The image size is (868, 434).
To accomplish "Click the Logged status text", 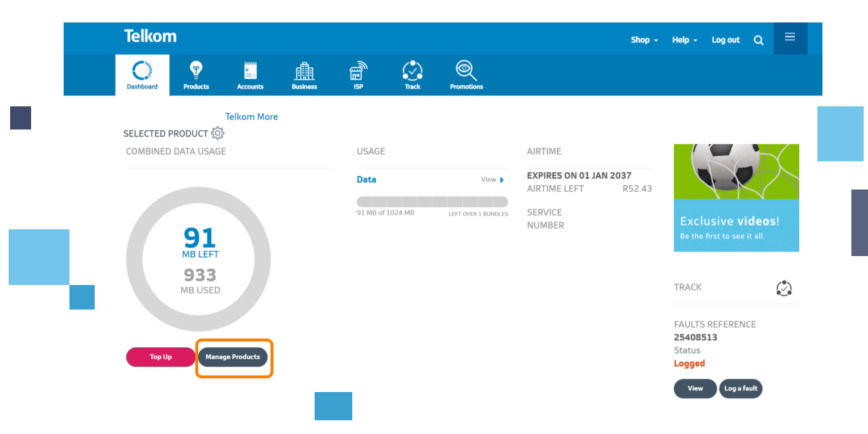I will [689, 364].
